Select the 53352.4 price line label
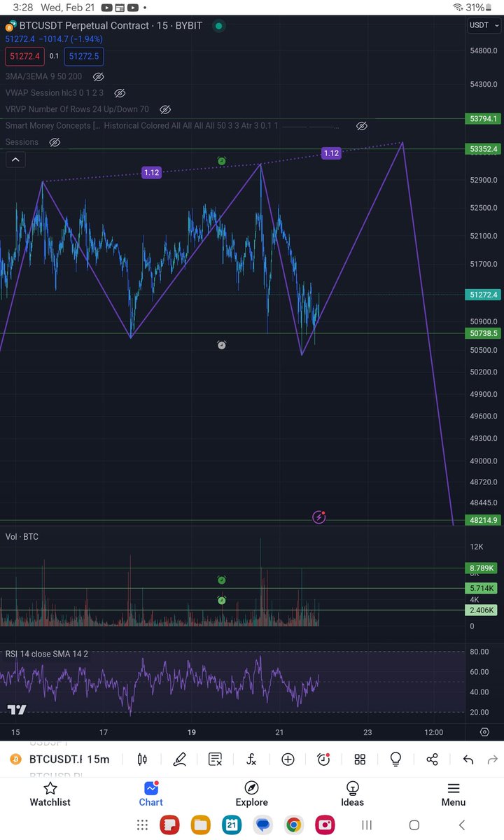The width and height of the screenshot is (504, 840). pyautogui.click(x=484, y=149)
